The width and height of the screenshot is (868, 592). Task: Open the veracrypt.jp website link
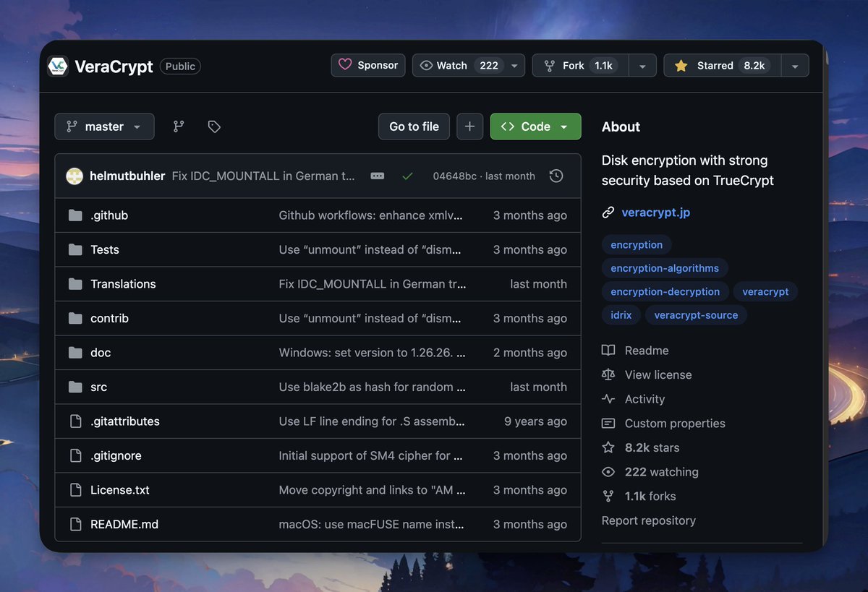(x=656, y=213)
